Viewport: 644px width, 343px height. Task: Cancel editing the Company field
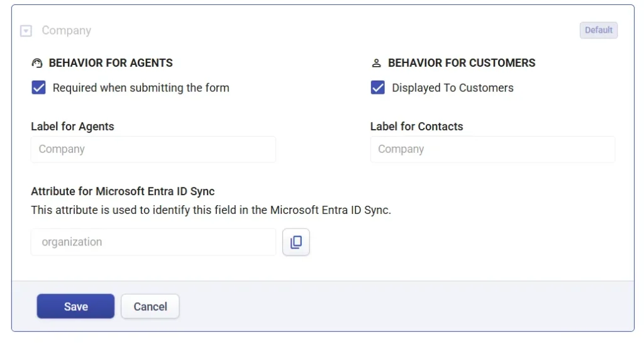coord(150,306)
